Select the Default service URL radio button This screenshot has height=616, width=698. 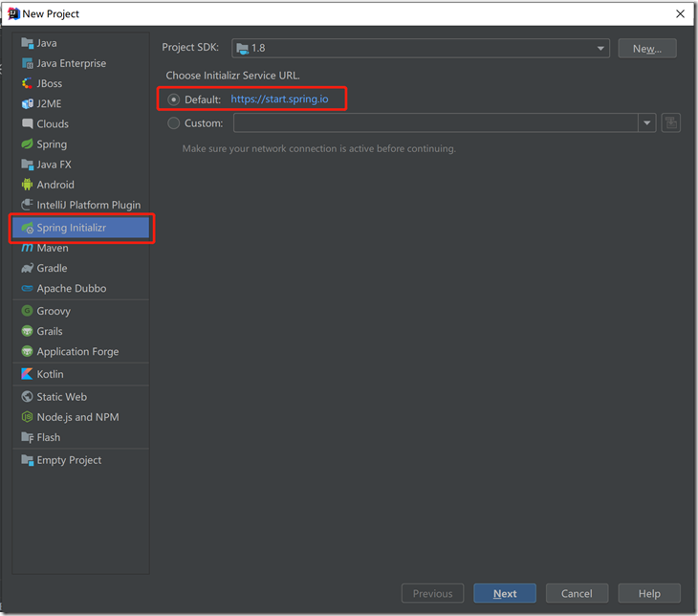pos(173,99)
